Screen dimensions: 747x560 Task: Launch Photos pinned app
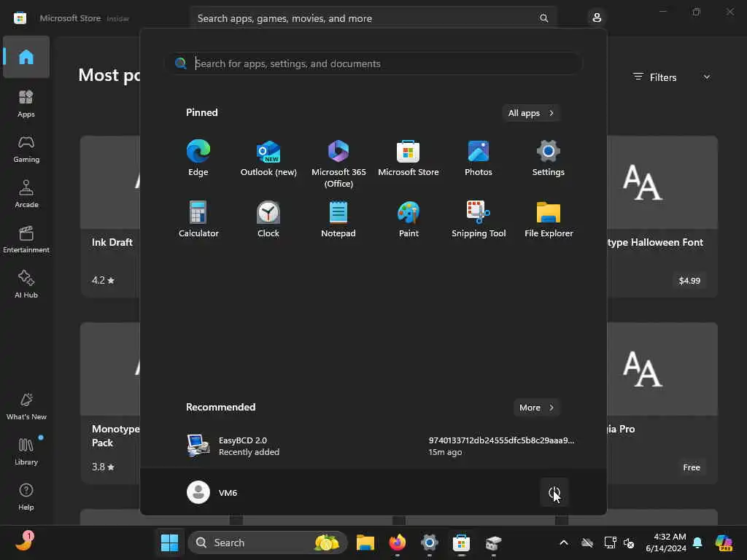479,158
